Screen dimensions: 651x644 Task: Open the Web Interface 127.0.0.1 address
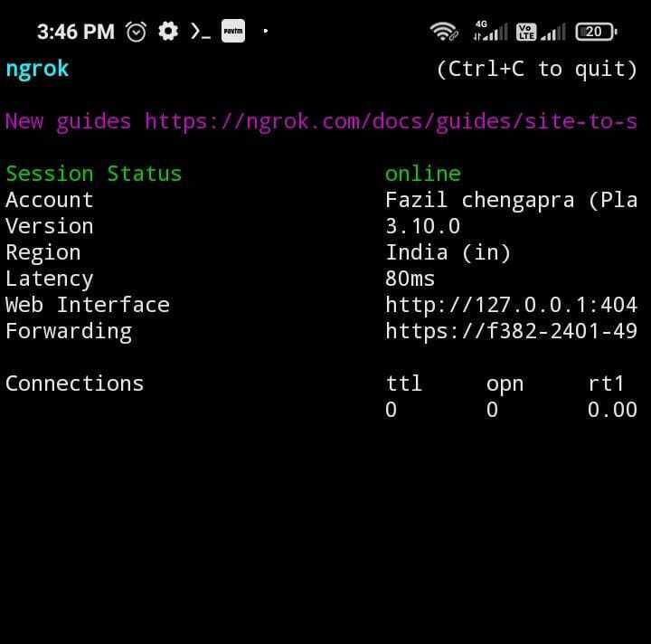tap(511, 305)
